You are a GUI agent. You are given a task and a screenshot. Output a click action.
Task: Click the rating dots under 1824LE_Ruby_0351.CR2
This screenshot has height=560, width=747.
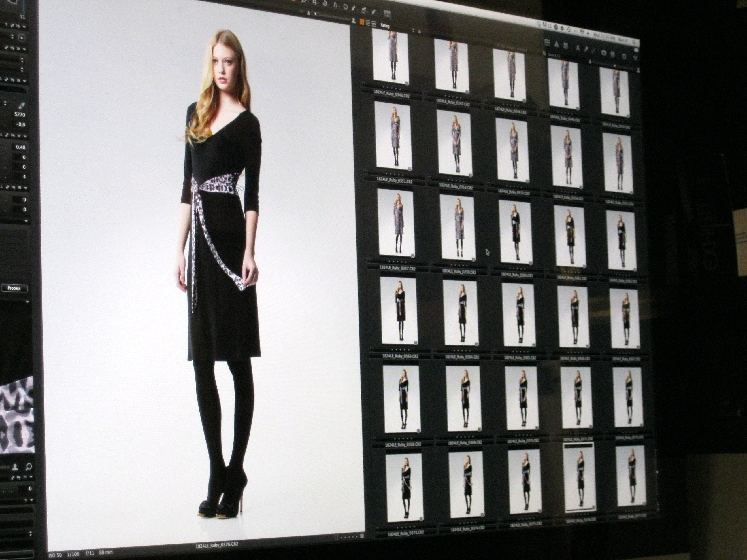[x=395, y=175]
